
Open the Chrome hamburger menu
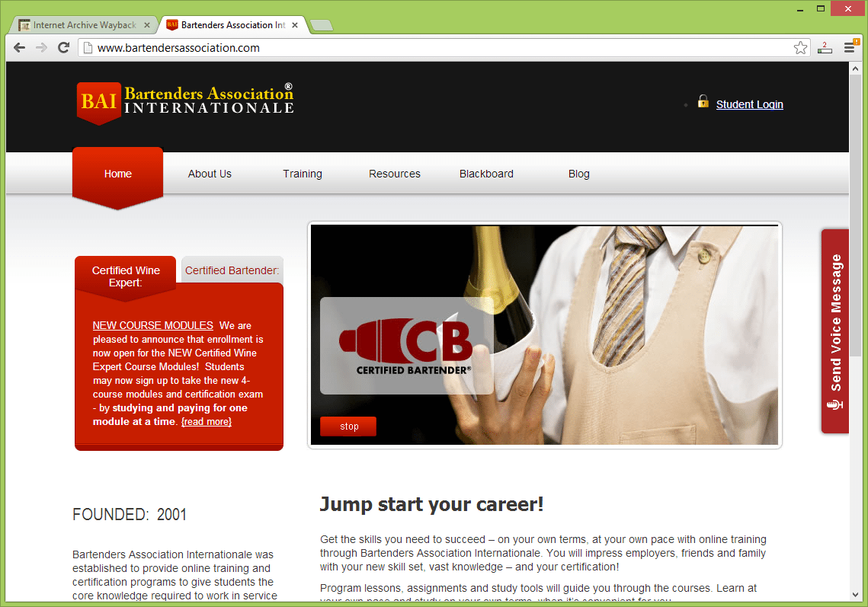(850, 47)
